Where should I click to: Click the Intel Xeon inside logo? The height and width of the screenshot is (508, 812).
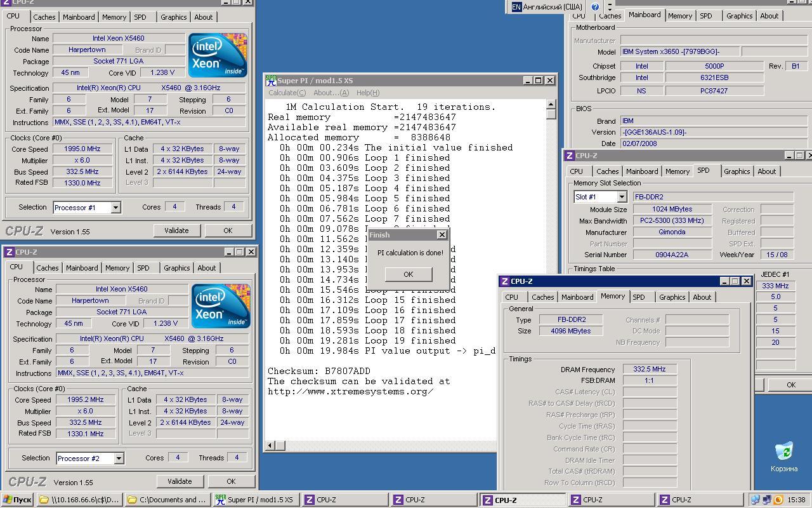217,55
